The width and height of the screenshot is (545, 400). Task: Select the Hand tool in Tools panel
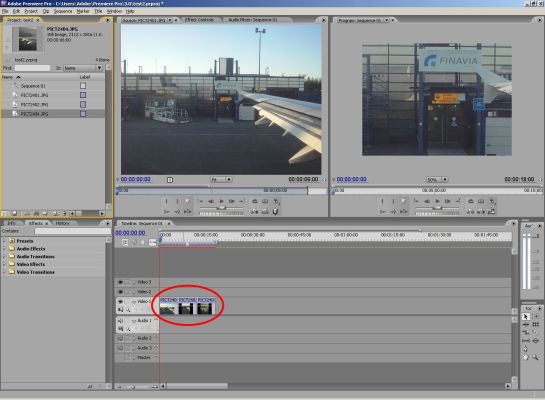[526, 357]
